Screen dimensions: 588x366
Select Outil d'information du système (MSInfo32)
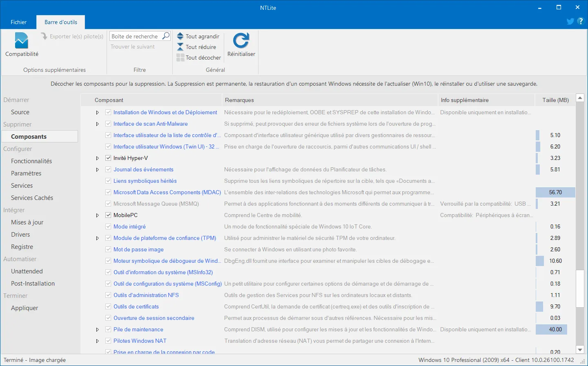point(328,272)
